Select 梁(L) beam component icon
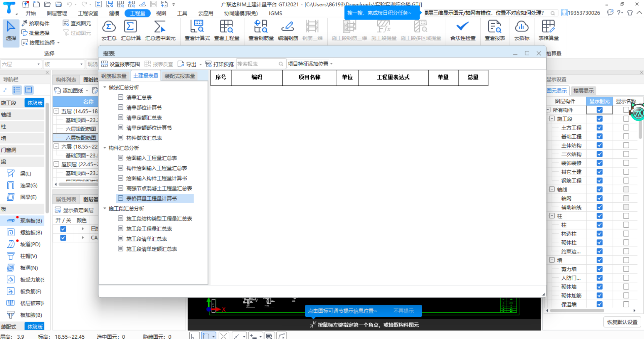This screenshot has width=644, height=339. tap(11, 173)
